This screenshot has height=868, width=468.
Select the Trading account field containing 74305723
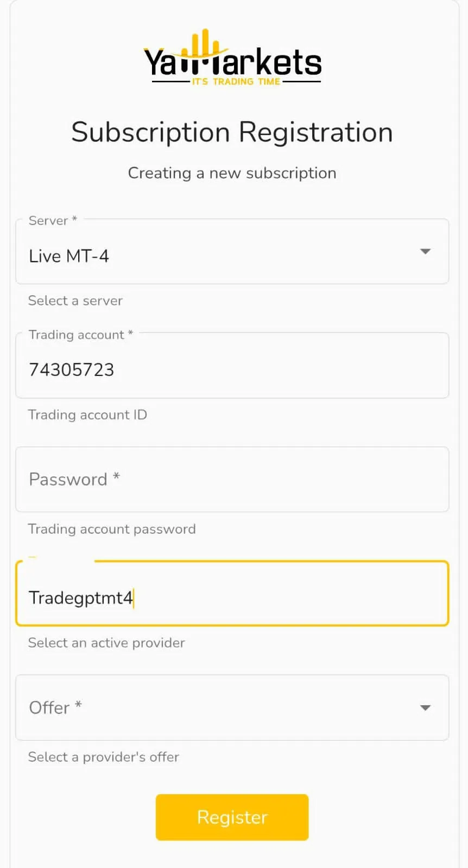click(x=217, y=365)
